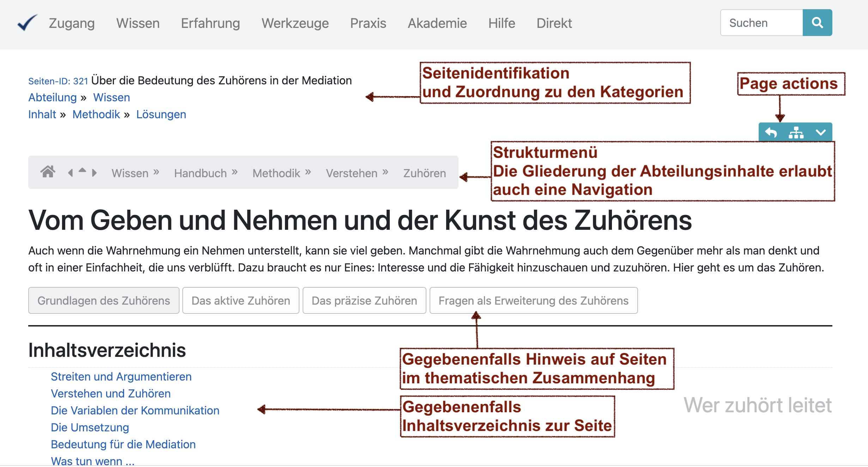Click the back arrow page action
The height and width of the screenshot is (467, 868).
(771, 133)
